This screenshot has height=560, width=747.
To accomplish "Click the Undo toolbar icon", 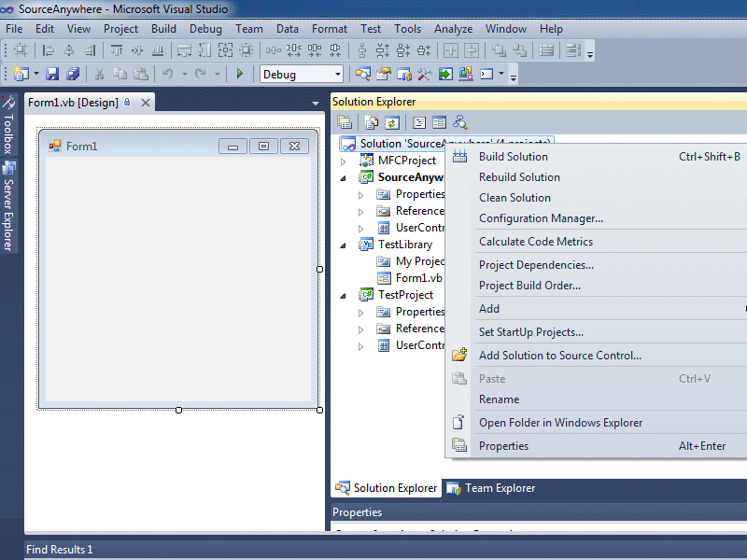I will pos(168,74).
